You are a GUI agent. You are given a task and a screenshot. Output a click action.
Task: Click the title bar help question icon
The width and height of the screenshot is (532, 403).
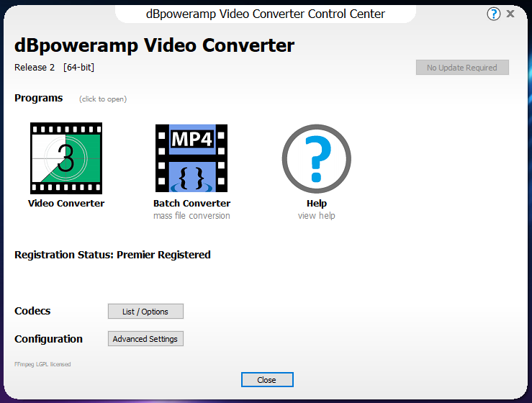coord(493,14)
